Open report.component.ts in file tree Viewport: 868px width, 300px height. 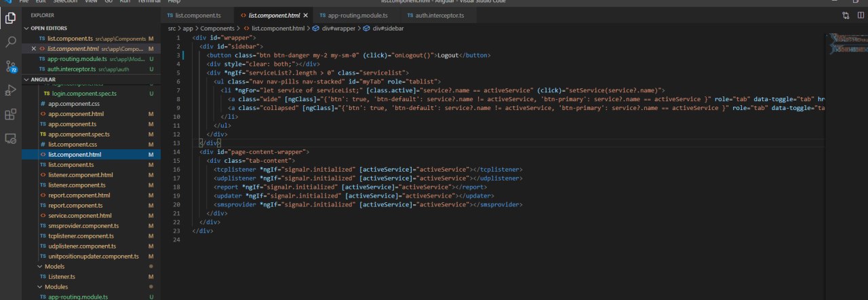pyautogui.click(x=92, y=206)
